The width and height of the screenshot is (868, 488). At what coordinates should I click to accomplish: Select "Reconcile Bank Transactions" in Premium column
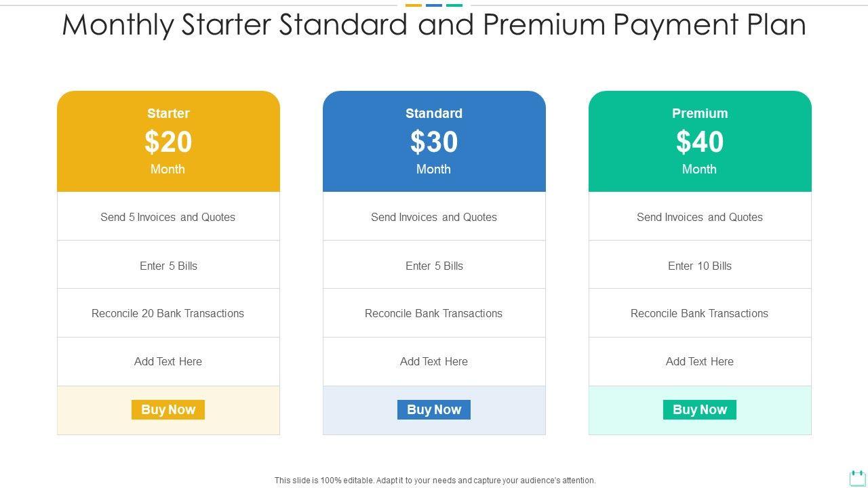700,313
